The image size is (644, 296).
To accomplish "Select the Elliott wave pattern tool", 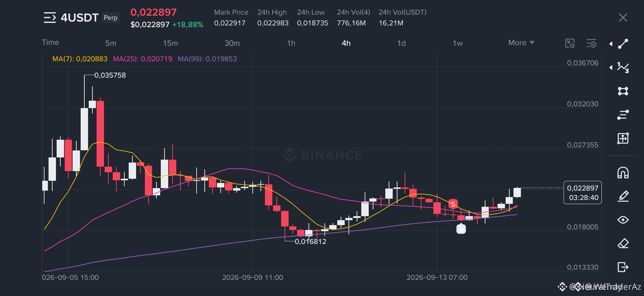I will click(623, 68).
